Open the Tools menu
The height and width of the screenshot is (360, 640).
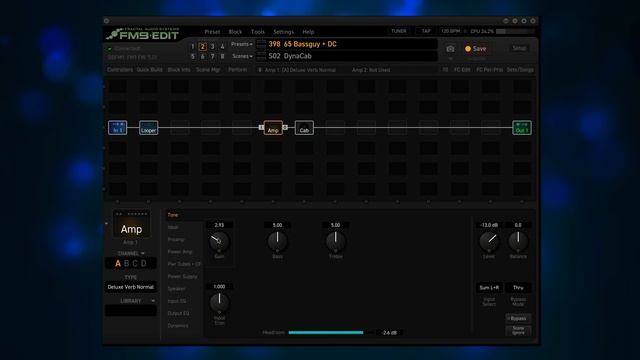tap(258, 32)
